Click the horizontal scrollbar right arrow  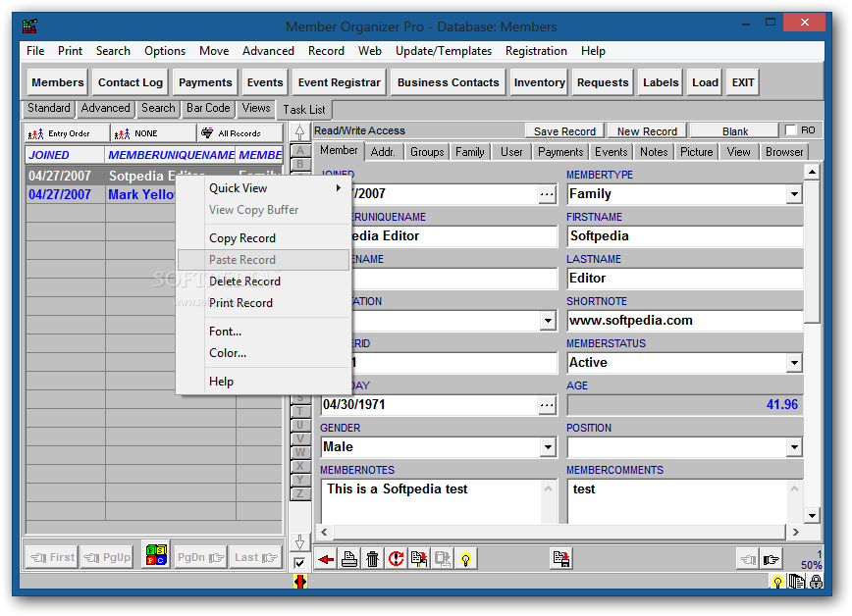(795, 532)
